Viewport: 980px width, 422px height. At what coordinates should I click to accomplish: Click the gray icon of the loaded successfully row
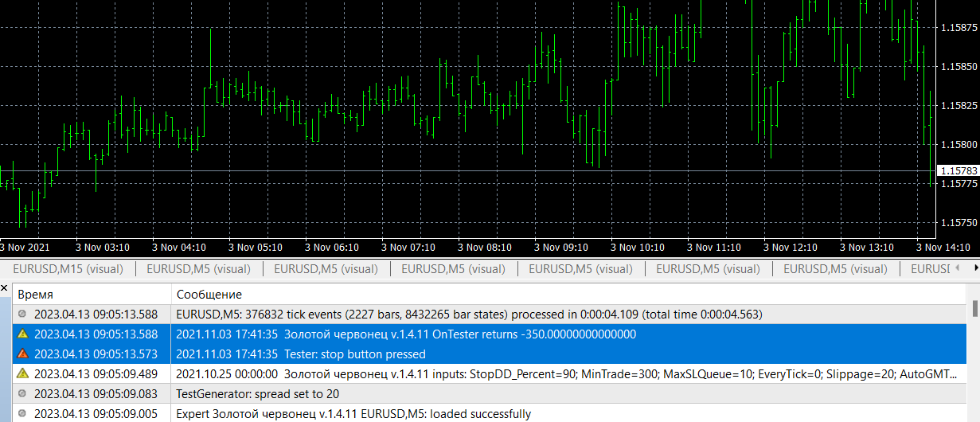21,414
